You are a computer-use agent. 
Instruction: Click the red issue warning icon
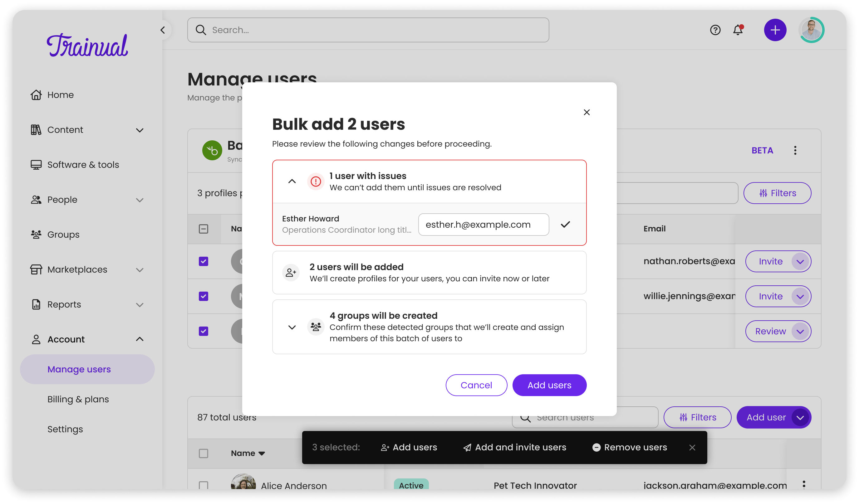click(316, 182)
